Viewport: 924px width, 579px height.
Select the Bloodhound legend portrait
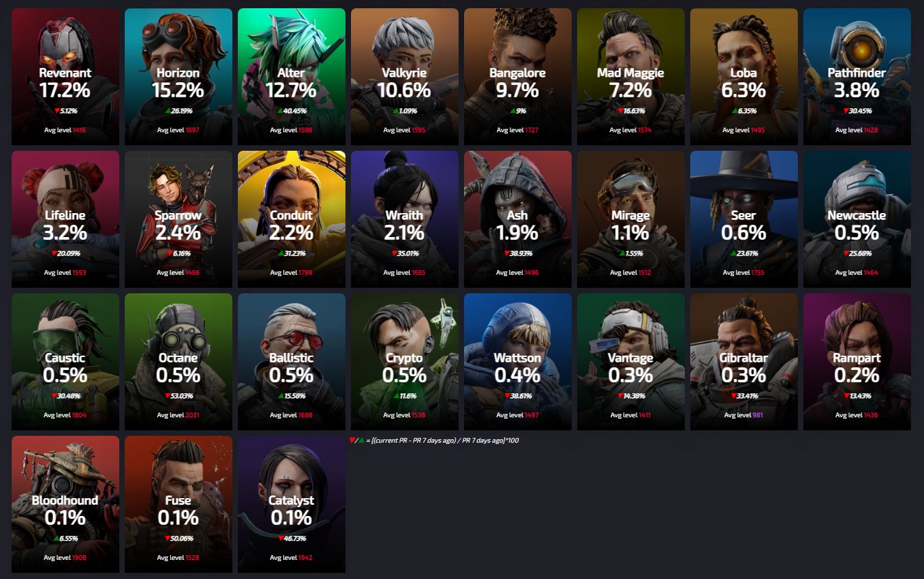click(65, 504)
